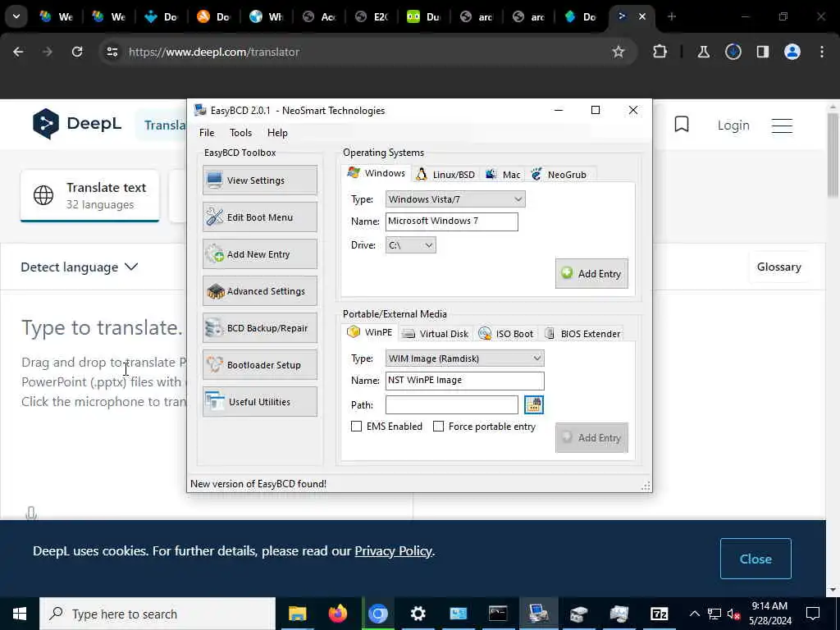Open the EasyBCD Tools menu
Viewport: 840px width, 630px height.
[240, 133]
